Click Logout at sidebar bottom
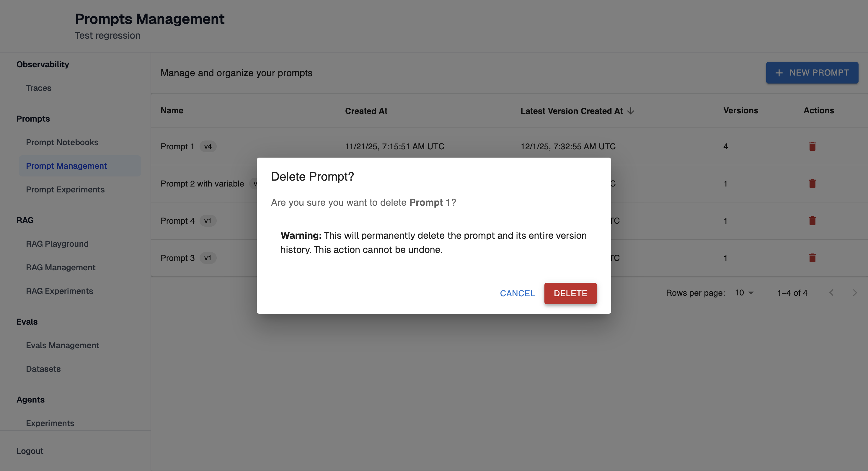Screen dimensions: 868x471 (30, 451)
